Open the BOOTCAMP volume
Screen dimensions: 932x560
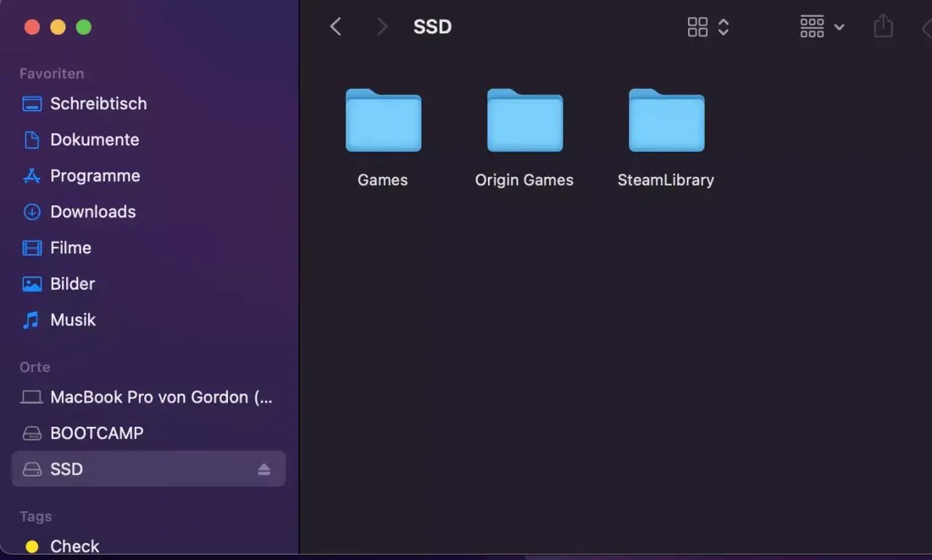coord(149,433)
